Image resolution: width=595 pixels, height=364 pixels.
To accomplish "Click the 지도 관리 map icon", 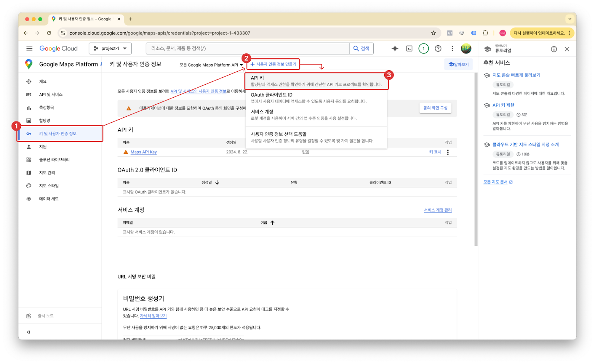I will point(29,173).
